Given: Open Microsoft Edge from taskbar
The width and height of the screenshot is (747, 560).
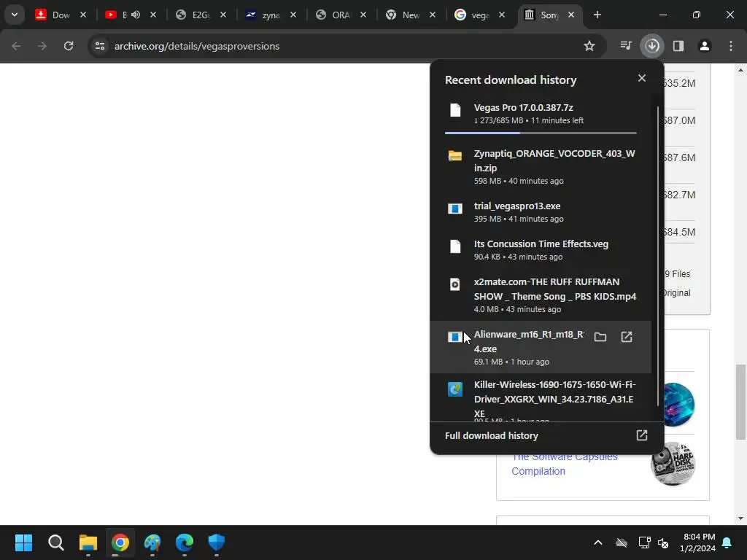Looking at the screenshot, I should (x=185, y=542).
